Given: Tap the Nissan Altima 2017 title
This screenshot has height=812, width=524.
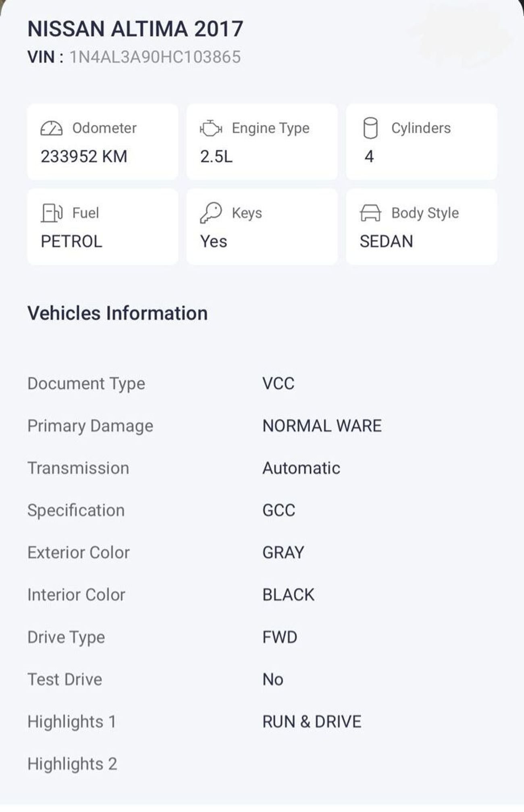Looking at the screenshot, I should point(135,29).
